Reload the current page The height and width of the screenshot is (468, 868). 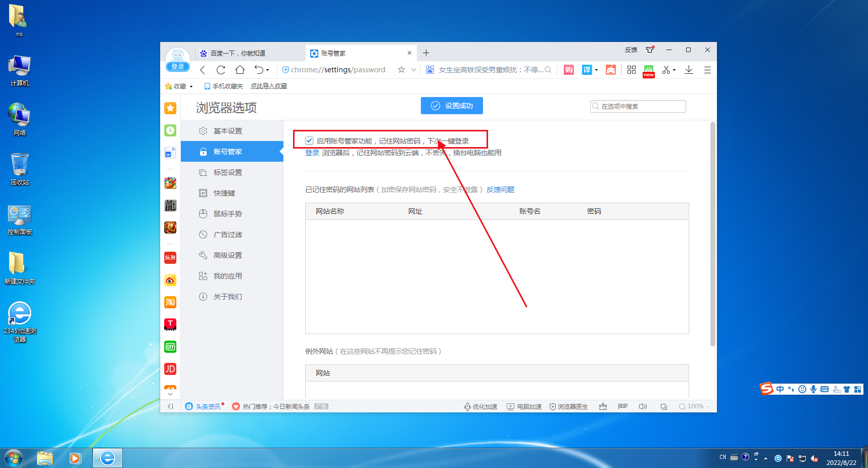pos(221,70)
